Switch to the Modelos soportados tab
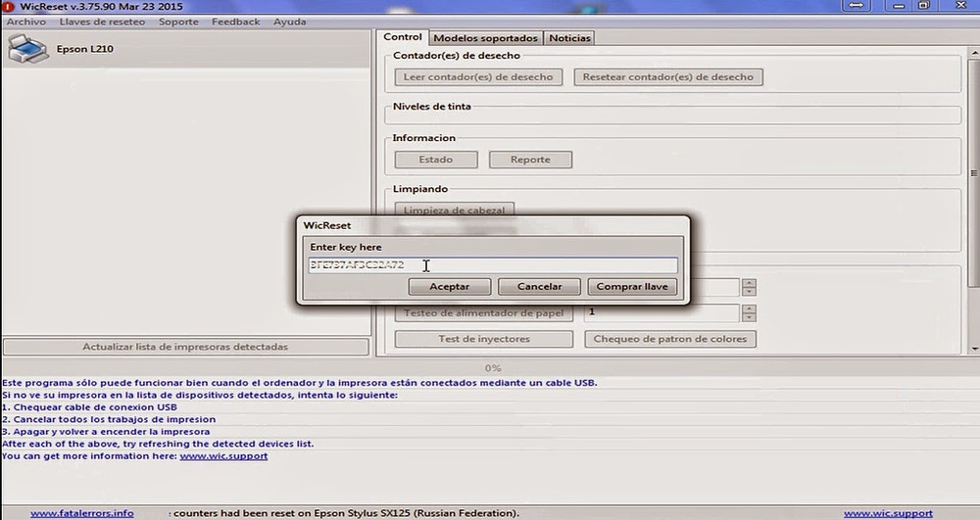 pos(486,38)
